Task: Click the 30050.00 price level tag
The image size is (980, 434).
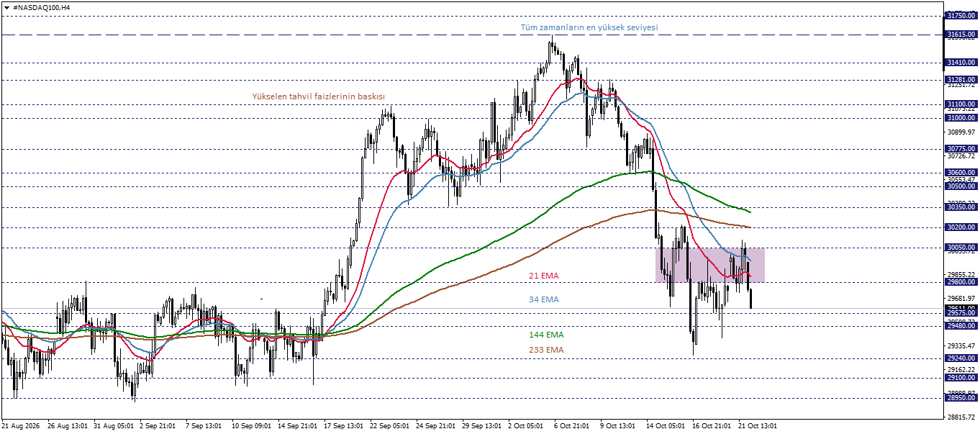Action: [961, 248]
